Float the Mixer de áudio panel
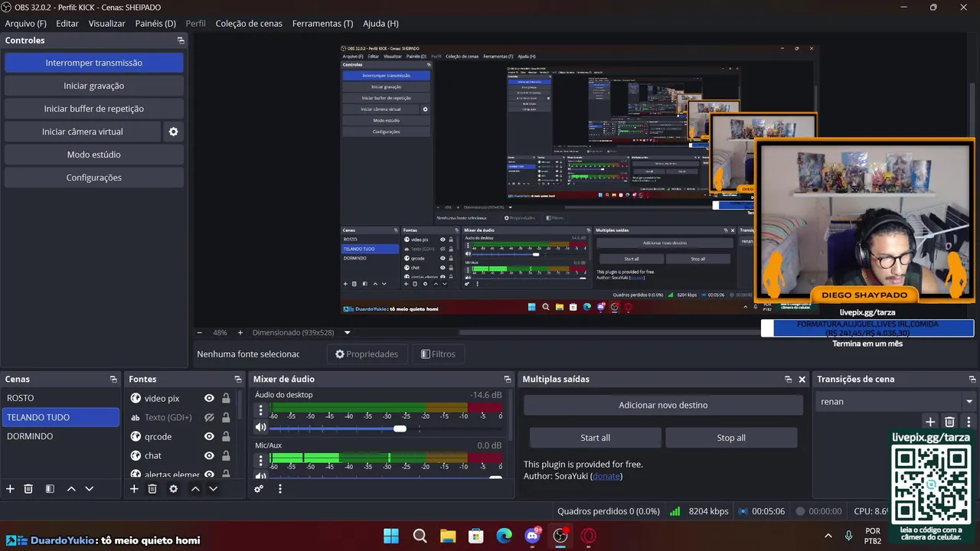 507,380
